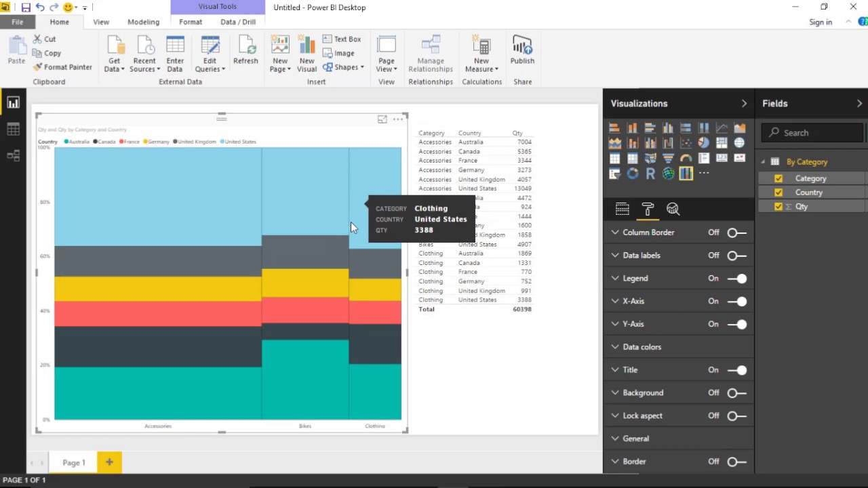
Task: Pick the treemap visualization
Action: coord(722,143)
